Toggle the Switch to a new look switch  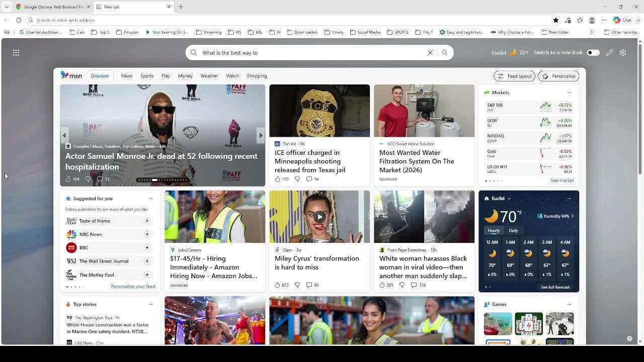(593, 53)
